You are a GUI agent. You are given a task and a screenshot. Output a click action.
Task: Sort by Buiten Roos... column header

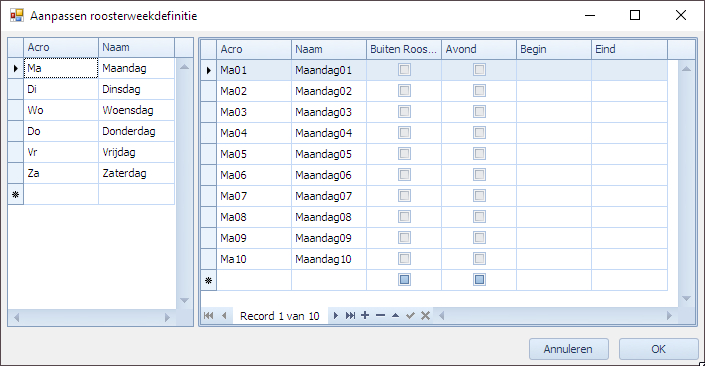(x=404, y=49)
